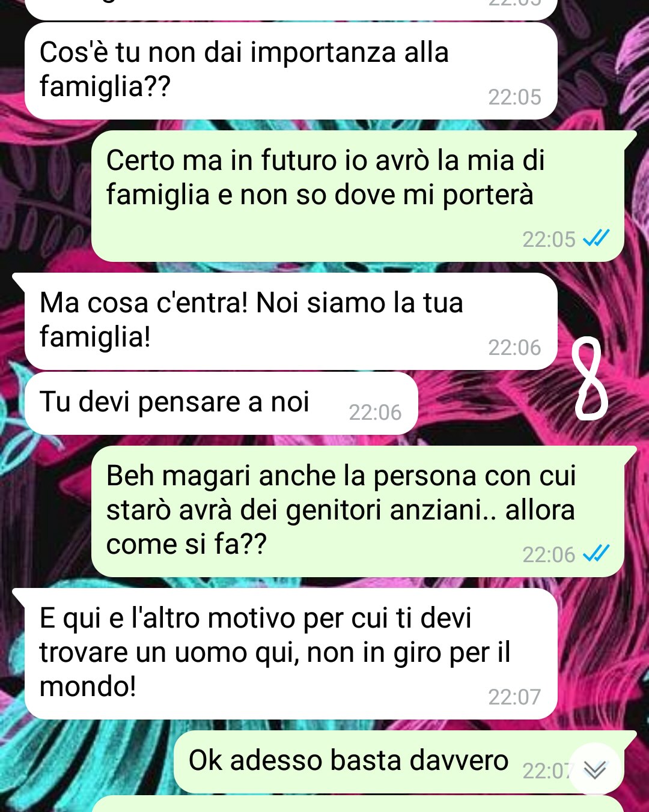The height and width of the screenshot is (812, 649).
Task: Tap the 22:06 timestamp beside 'Tu devi pensare a noi'
Action: coord(375,412)
